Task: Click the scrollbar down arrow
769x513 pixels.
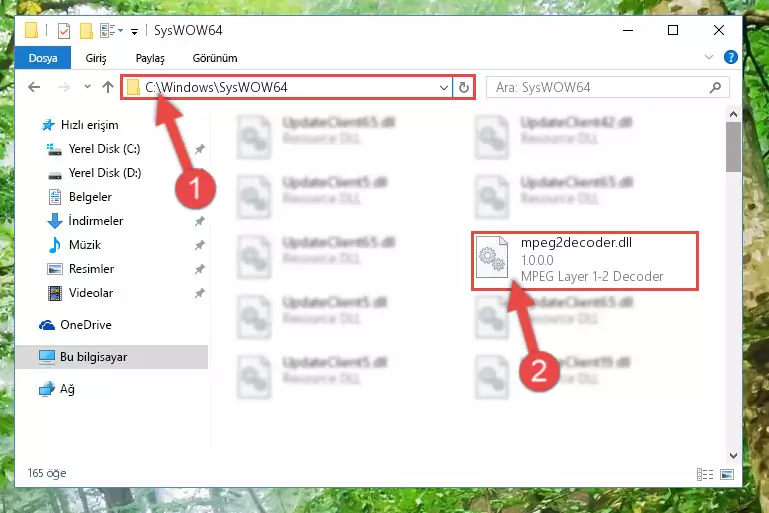Action: click(x=733, y=455)
